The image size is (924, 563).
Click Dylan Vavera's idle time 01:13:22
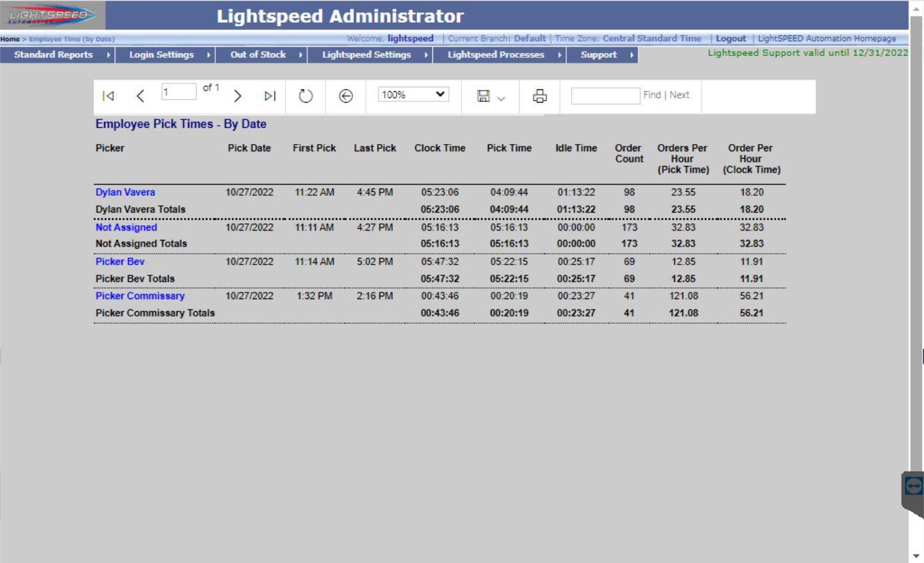pyautogui.click(x=576, y=192)
